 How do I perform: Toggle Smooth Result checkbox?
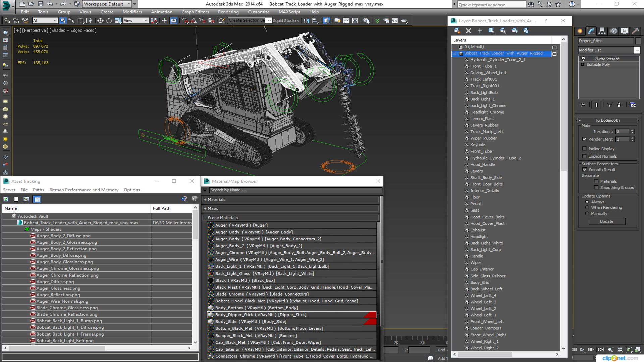click(585, 170)
